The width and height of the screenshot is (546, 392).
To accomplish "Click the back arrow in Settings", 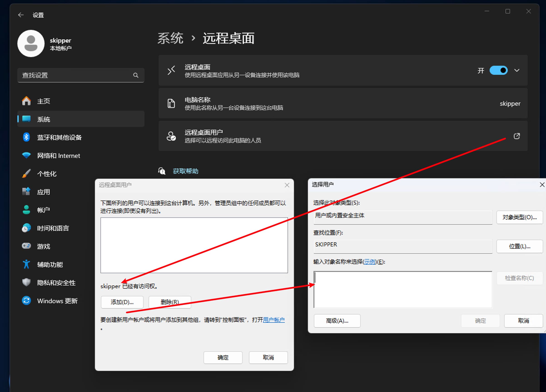I will tap(21, 15).
